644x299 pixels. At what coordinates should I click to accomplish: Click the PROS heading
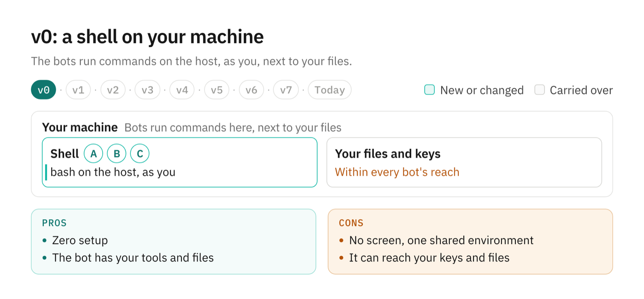point(54,223)
